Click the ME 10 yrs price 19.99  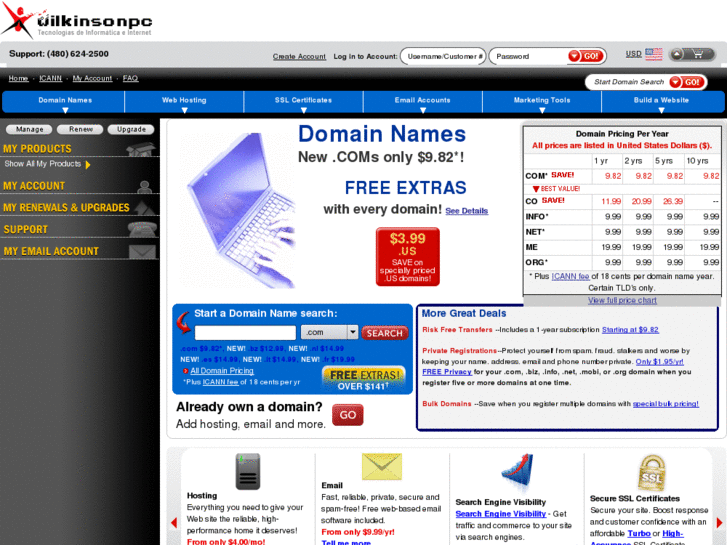pyautogui.click(x=709, y=247)
